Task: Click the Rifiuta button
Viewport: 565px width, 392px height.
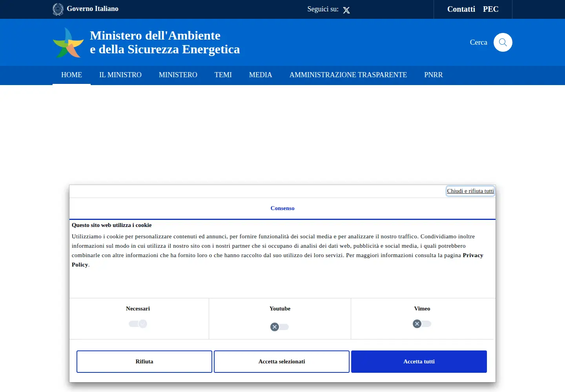Action: point(144,361)
